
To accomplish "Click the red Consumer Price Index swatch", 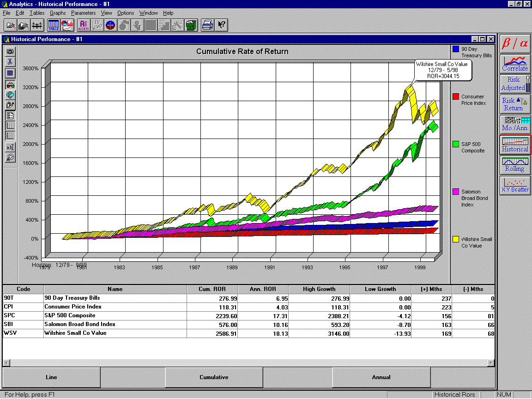I will [456, 97].
